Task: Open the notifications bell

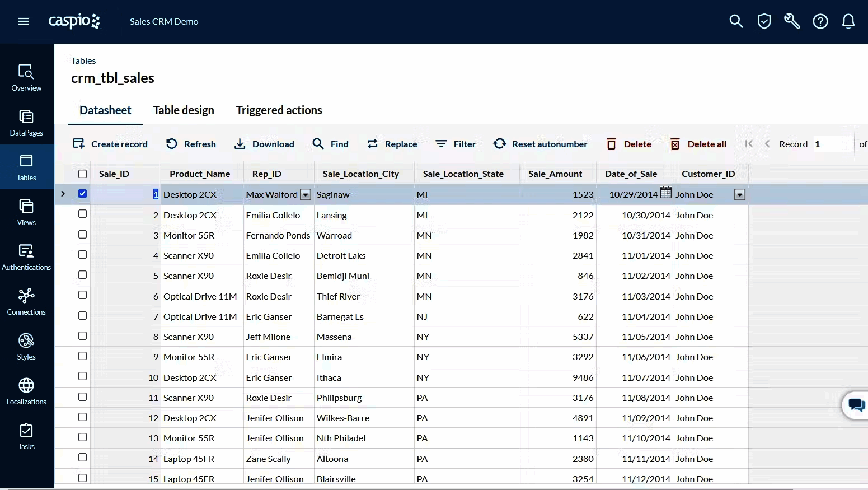Action: point(848,21)
